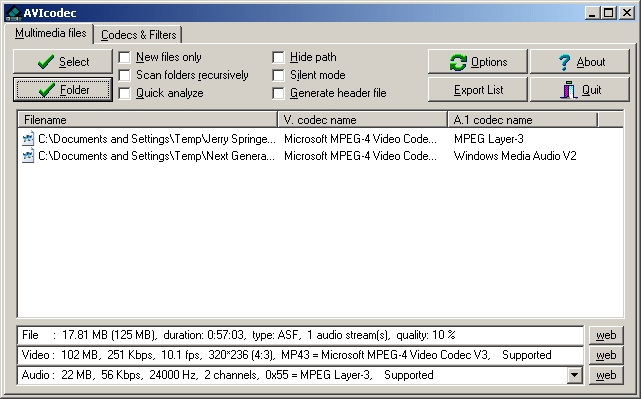Switch to the Codecs & Filters tab
Screen dimensions: 641x399
[139, 35]
